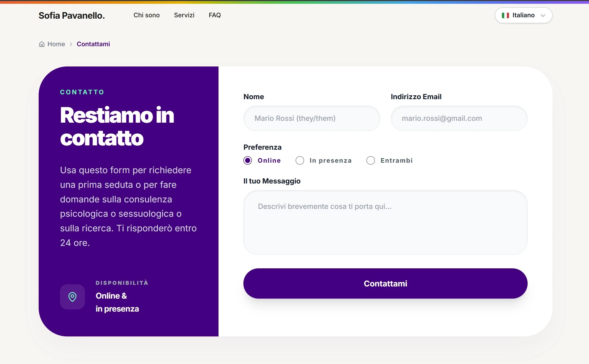This screenshot has width=589, height=364.
Task: Go to Home breadcrumb link
Action: point(56,44)
